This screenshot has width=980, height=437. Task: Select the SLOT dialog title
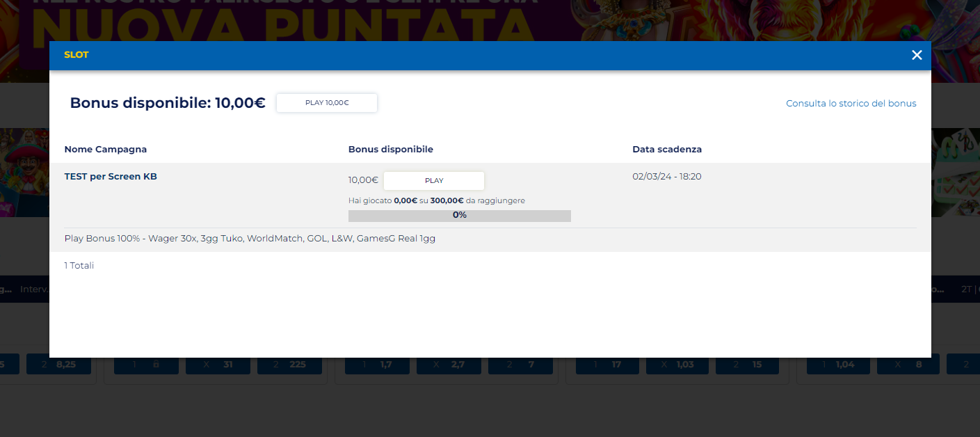click(77, 55)
